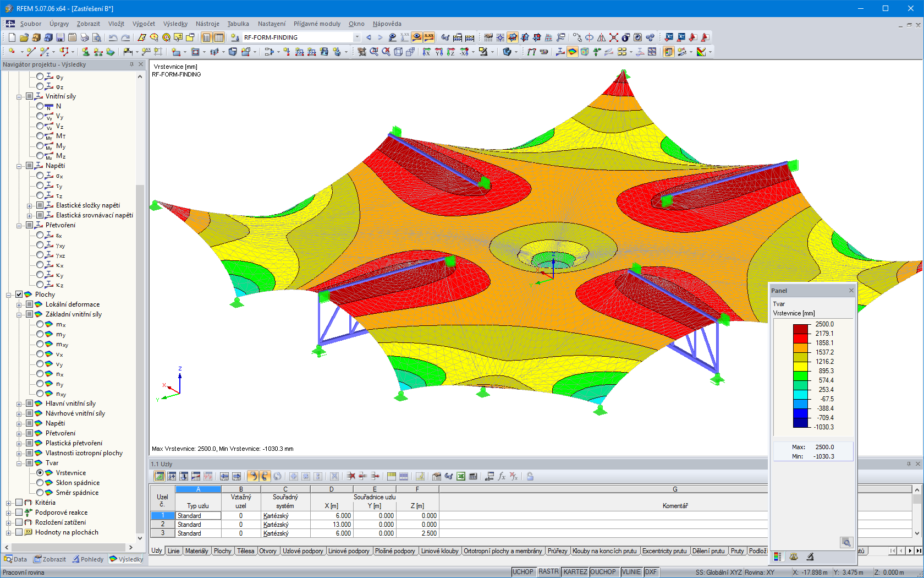Open color spectrum tab icon in Panel
924x578 pixels.
coord(777,557)
